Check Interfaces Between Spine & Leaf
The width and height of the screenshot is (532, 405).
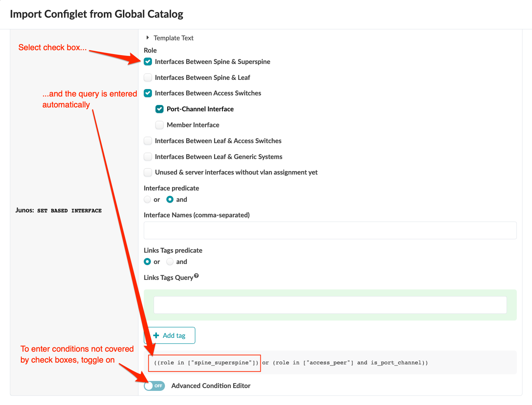tap(148, 78)
